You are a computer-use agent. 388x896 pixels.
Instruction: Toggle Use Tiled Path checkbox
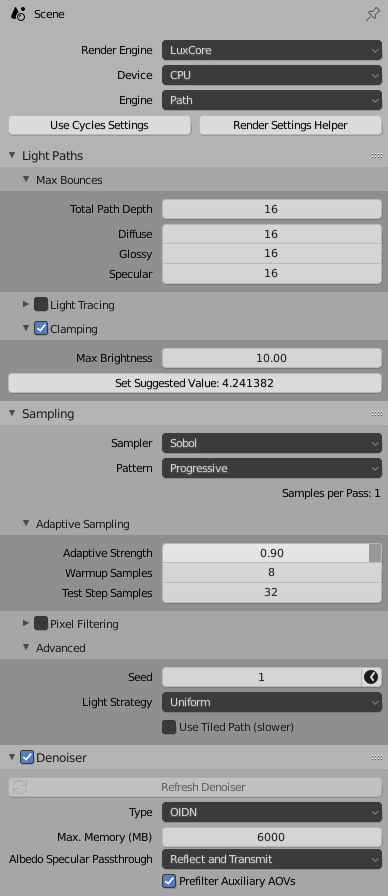click(169, 727)
